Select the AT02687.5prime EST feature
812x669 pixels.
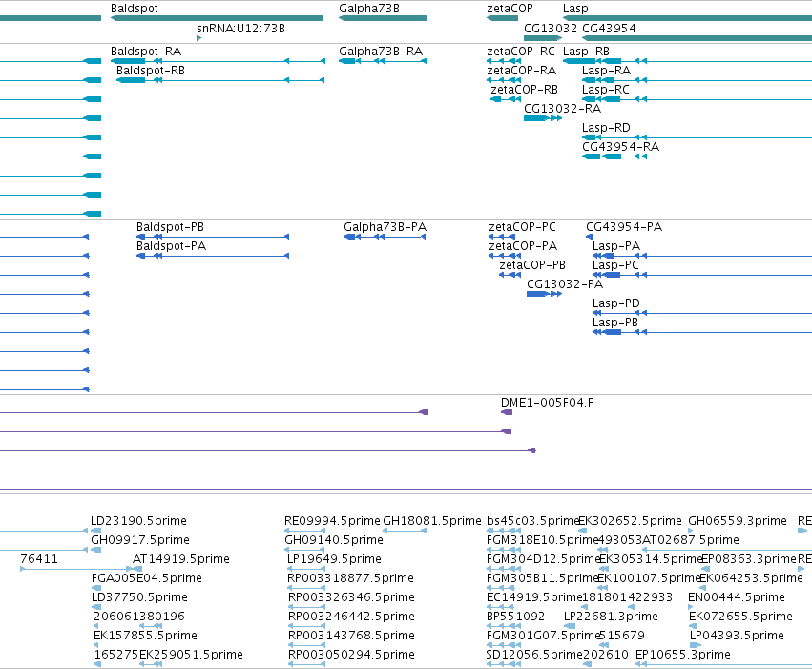[727, 550]
